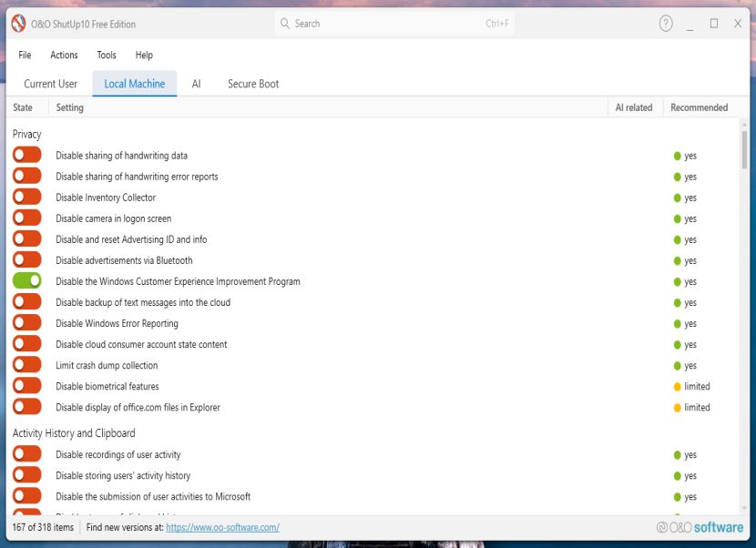Toggle Disable Windows Error Reporting switch
756x548 pixels.
pyautogui.click(x=27, y=322)
